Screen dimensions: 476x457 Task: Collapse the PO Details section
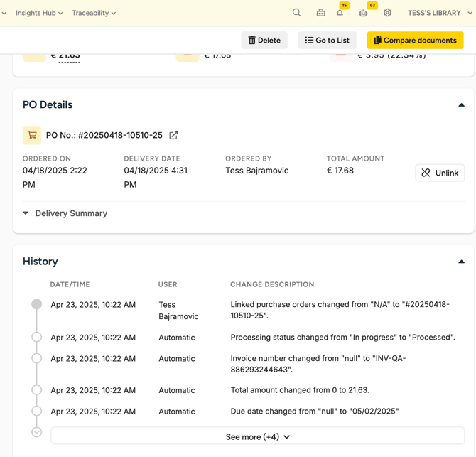(461, 105)
